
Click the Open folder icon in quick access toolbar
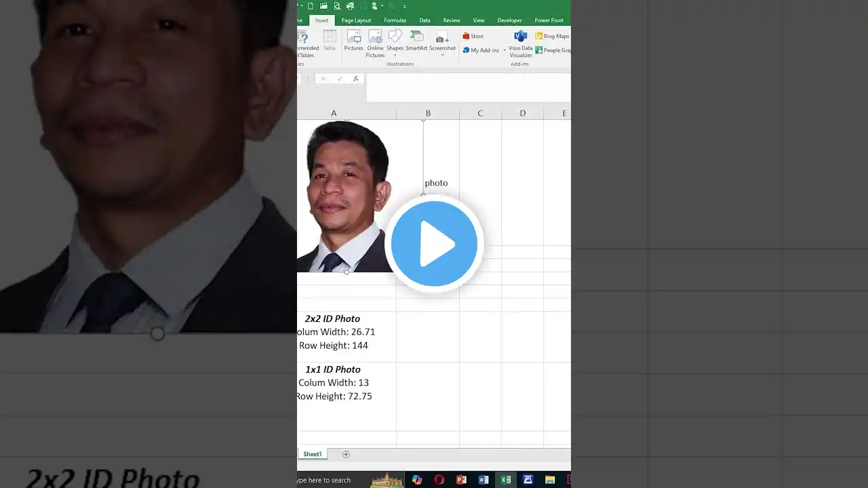click(324, 6)
